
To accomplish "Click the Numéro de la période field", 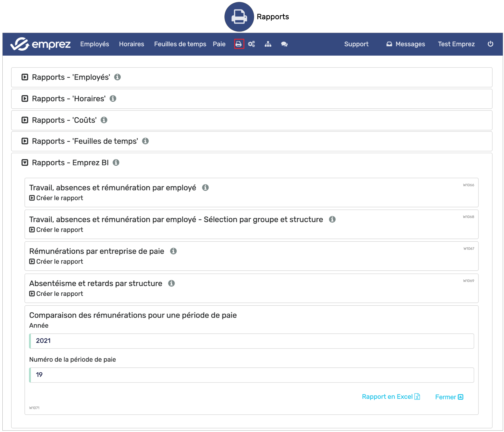I will pyautogui.click(x=251, y=375).
